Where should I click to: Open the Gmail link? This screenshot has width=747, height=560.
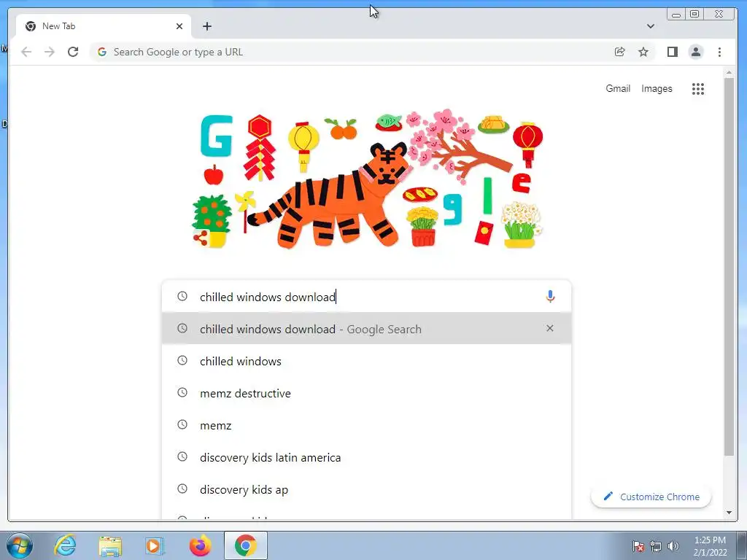pos(618,88)
